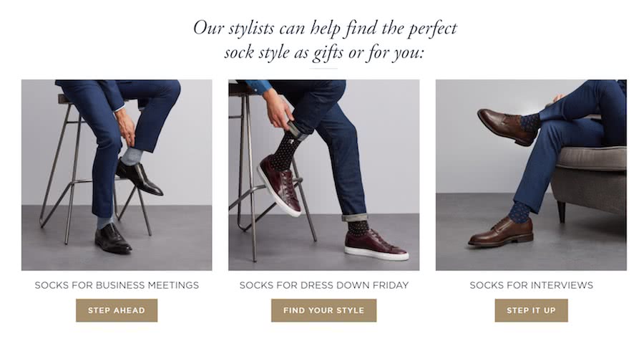View the interview socks photo
644x341 pixels.
(531, 174)
